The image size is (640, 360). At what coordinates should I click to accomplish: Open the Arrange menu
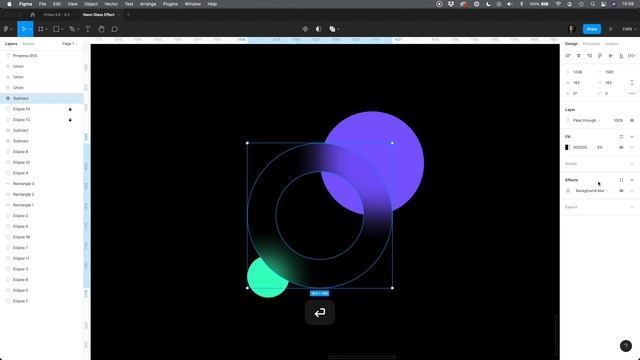click(148, 4)
